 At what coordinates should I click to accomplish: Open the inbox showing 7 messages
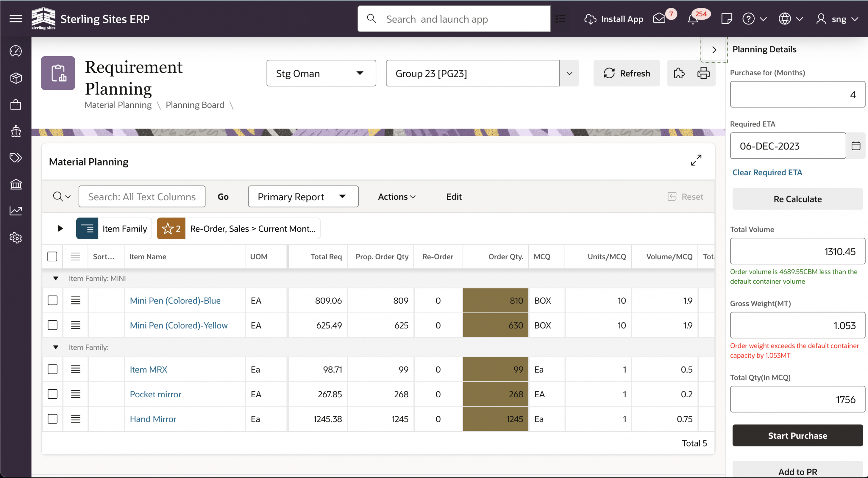658,19
